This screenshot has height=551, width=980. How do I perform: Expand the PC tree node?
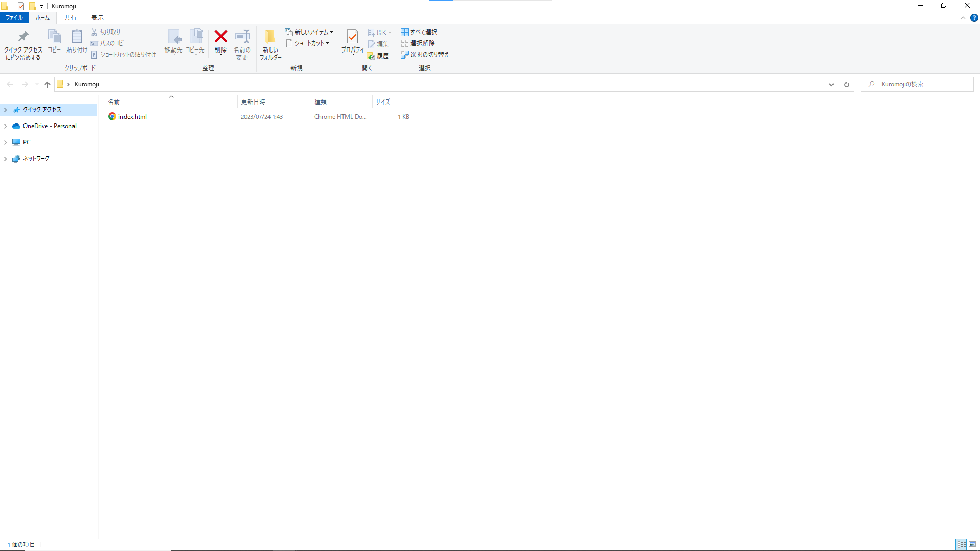[6, 142]
